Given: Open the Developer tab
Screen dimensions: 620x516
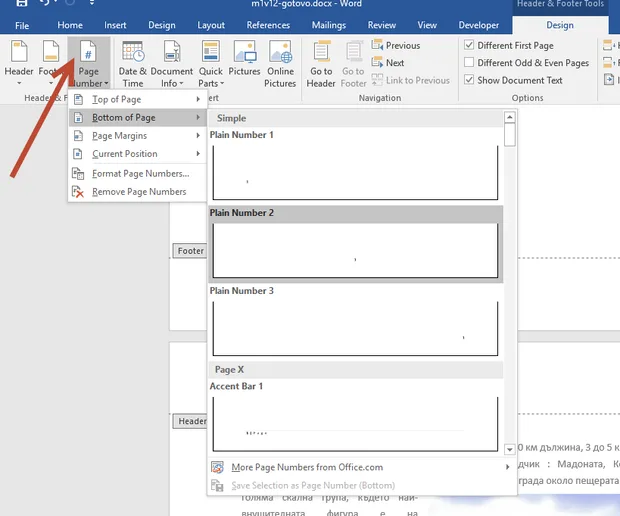Looking at the screenshot, I should coord(478,25).
